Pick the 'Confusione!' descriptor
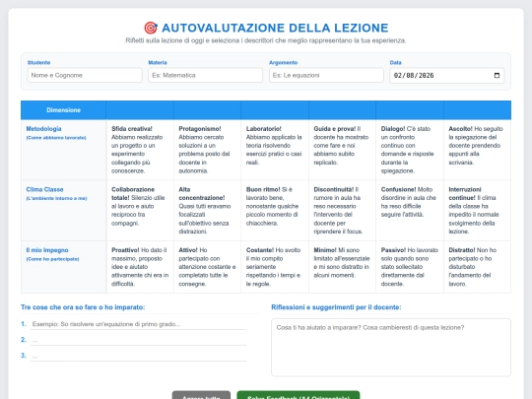 pos(410,211)
